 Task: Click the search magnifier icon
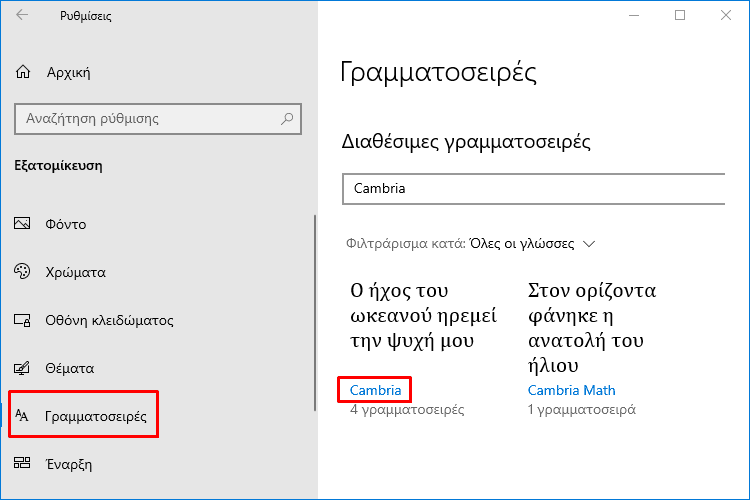287,118
